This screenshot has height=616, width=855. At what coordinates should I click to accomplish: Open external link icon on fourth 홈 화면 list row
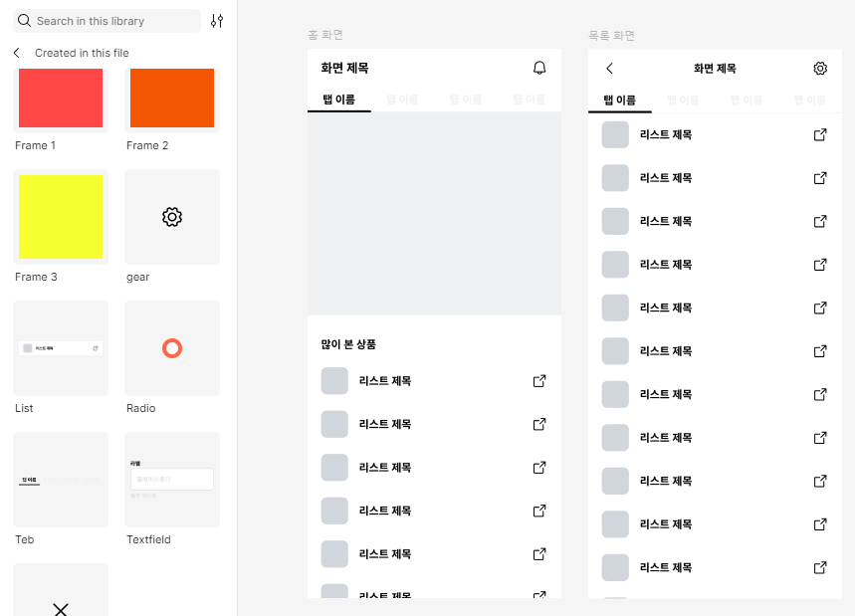539,511
